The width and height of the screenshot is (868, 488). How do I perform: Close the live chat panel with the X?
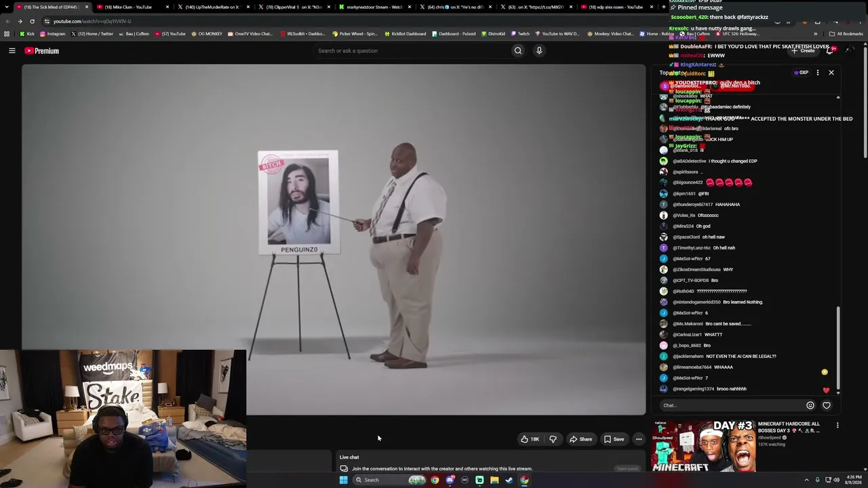tap(831, 73)
